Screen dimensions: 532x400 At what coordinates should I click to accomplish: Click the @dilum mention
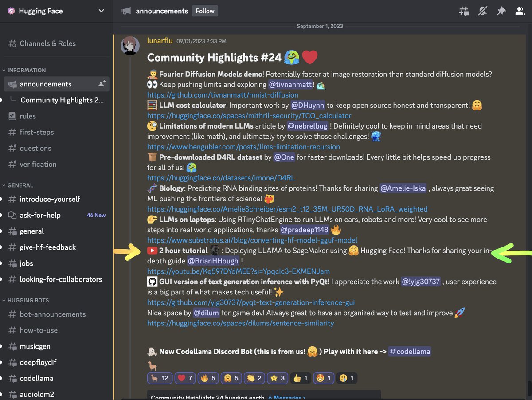[207, 313]
